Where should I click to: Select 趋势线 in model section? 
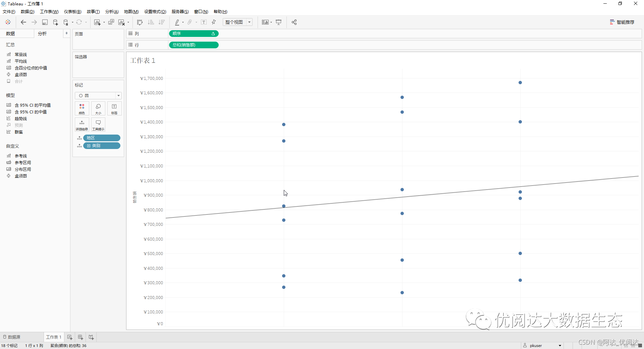point(21,118)
